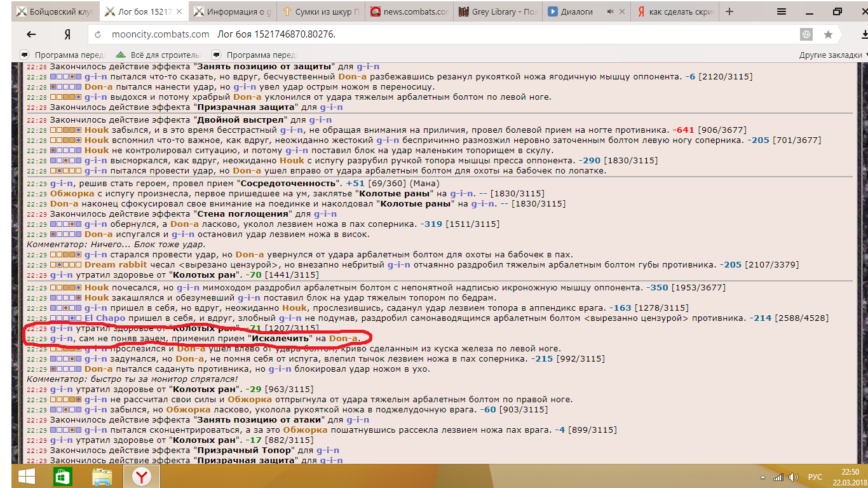Click the -214 damage value
The height and width of the screenshot is (488, 868).
pos(761,318)
